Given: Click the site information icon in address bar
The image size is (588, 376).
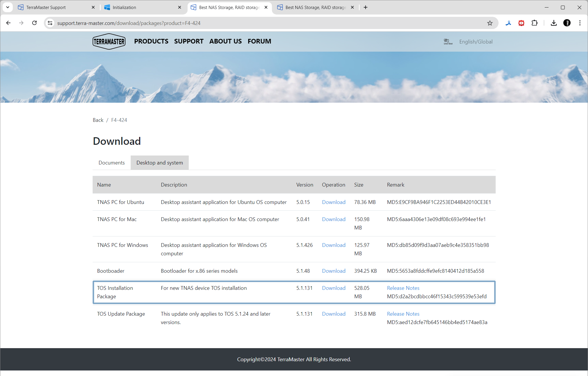Looking at the screenshot, I should point(50,23).
